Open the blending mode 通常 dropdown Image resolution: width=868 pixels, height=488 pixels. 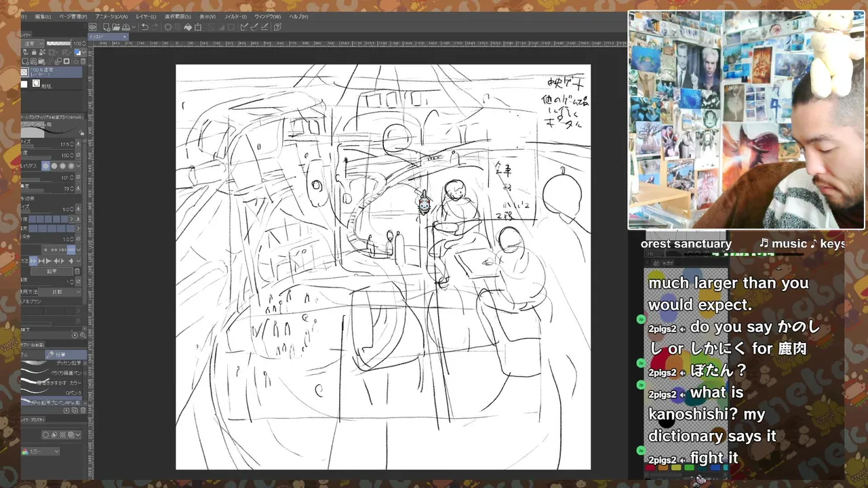pyautogui.click(x=33, y=43)
